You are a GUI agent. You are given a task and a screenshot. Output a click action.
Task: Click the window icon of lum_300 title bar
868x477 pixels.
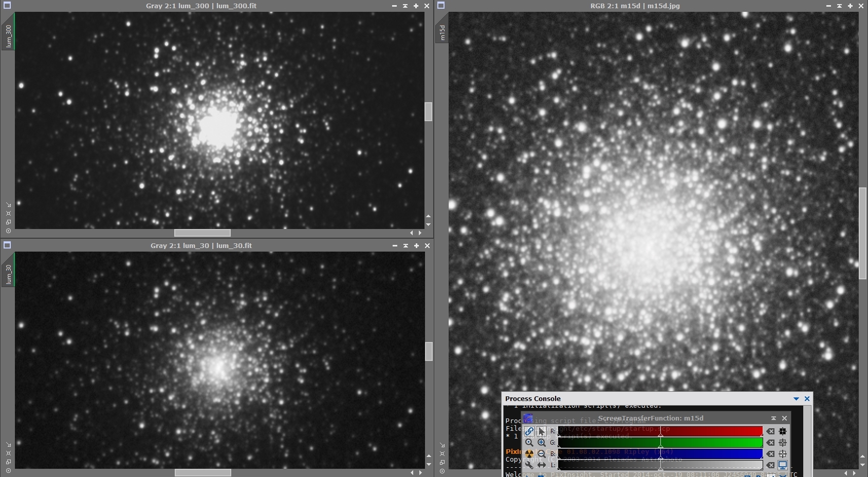(x=7, y=6)
